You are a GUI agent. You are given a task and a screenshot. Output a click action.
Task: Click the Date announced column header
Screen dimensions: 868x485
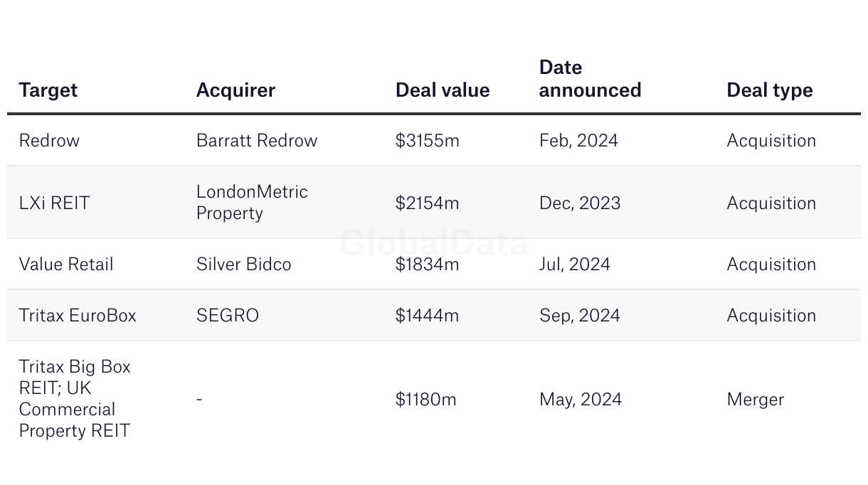pos(590,79)
